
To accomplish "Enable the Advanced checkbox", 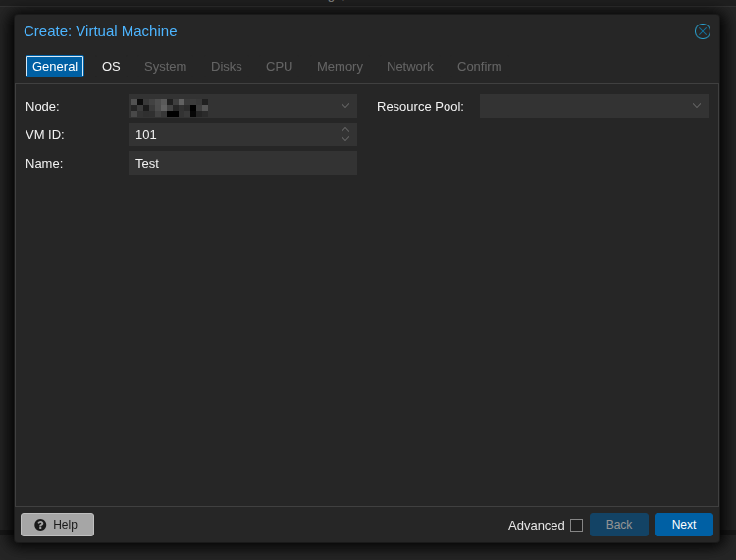I will tap(576, 525).
